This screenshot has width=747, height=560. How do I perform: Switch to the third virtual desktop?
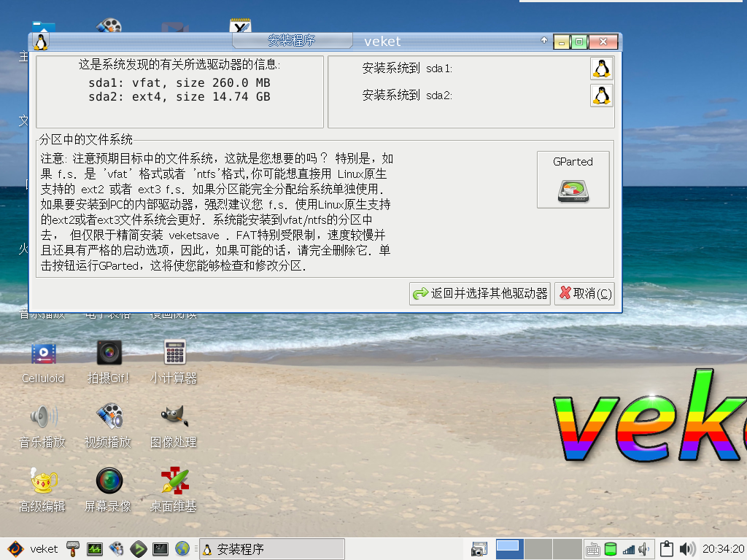[x=568, y=549]
